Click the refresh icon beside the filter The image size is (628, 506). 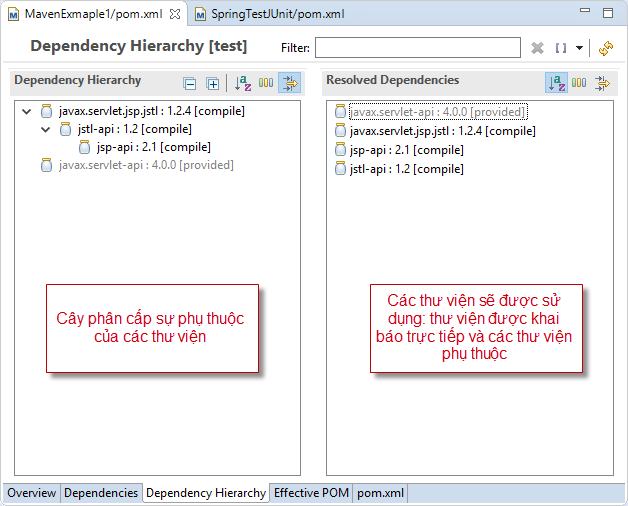pyautogui.click(x=606, y=48)
